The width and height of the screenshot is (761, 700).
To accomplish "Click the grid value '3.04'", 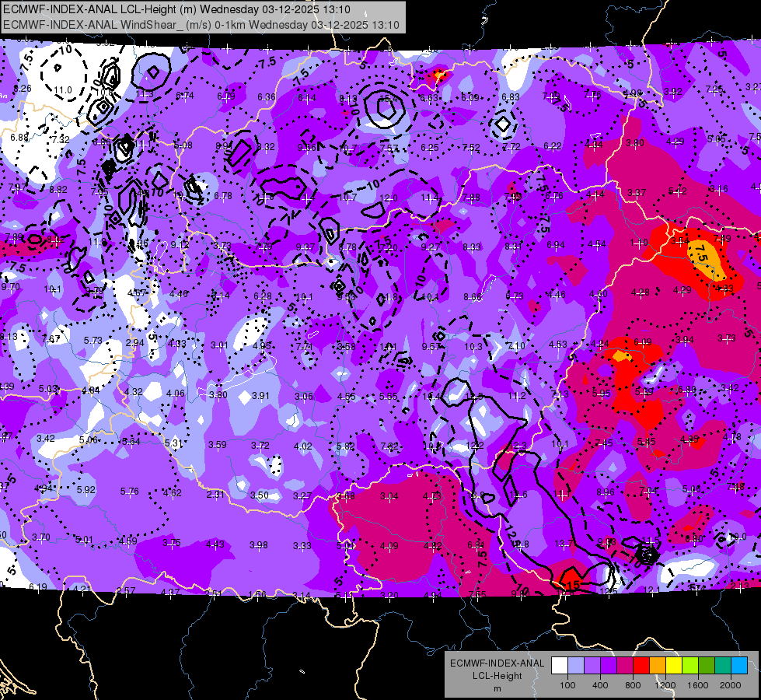I will coord(389,496).
